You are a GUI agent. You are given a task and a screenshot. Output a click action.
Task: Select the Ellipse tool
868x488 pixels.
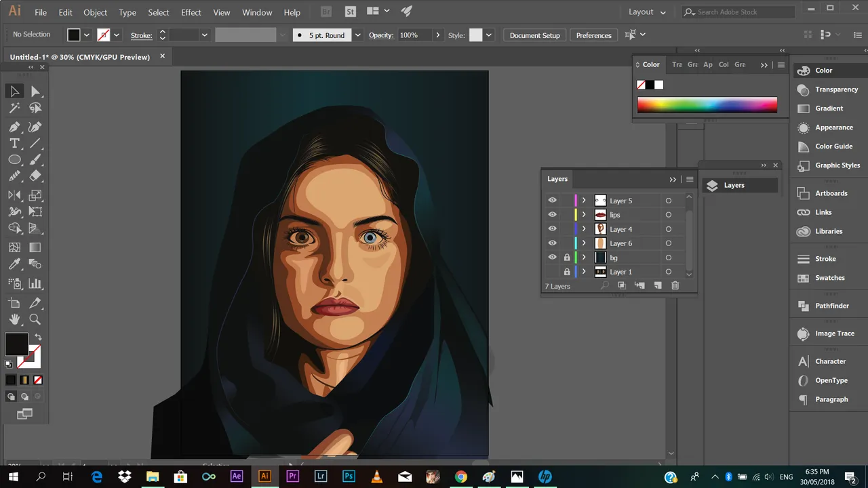[x=14, y=160]
